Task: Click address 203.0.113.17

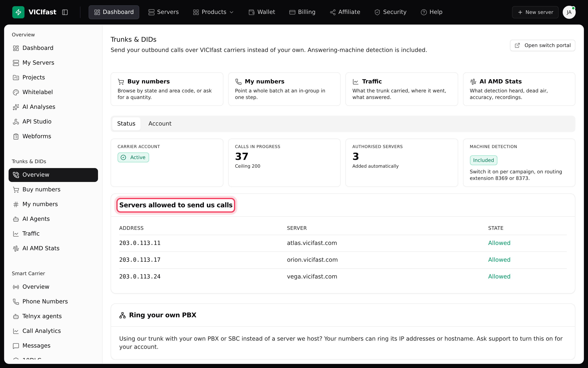Action: point(140,260)
